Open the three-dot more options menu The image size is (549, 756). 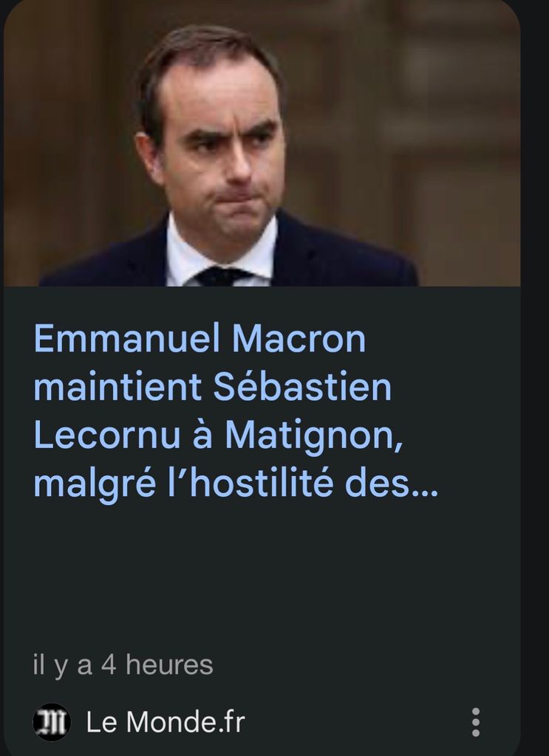point(475,722)
